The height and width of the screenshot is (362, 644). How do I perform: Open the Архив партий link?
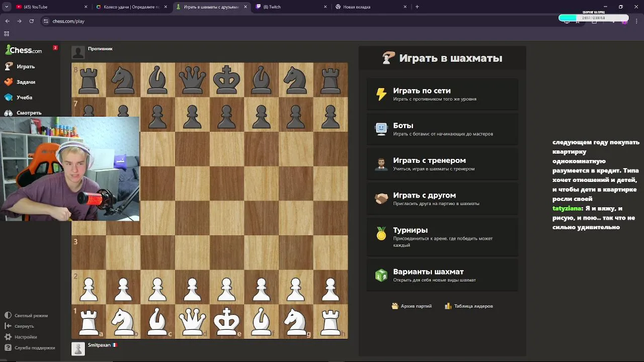point(412,306)
